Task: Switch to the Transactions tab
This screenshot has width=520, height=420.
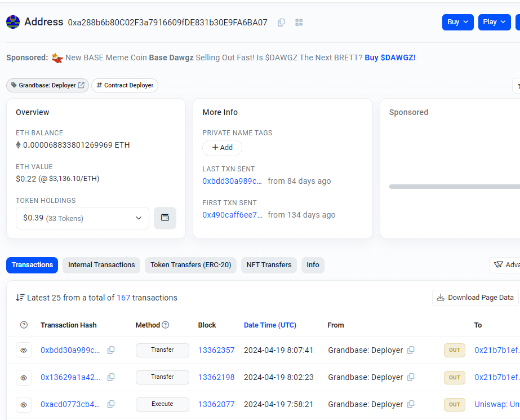Action: click(x=32, y=265)
